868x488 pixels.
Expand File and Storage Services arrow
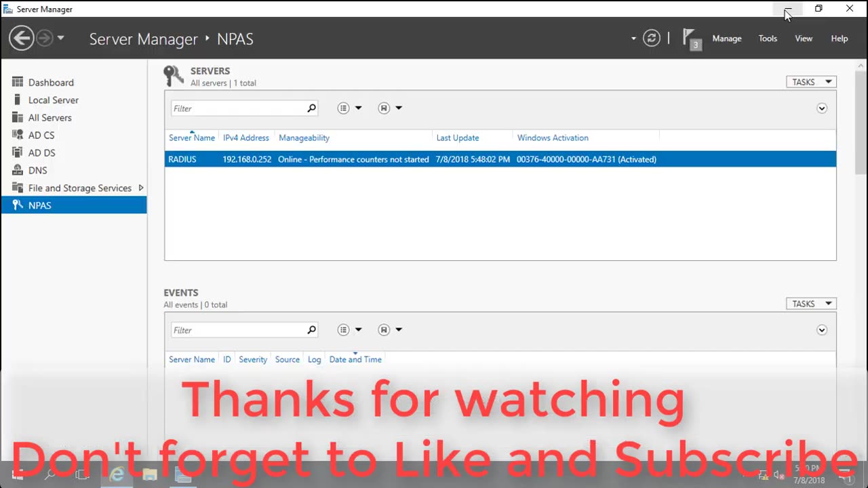(141, 188)
